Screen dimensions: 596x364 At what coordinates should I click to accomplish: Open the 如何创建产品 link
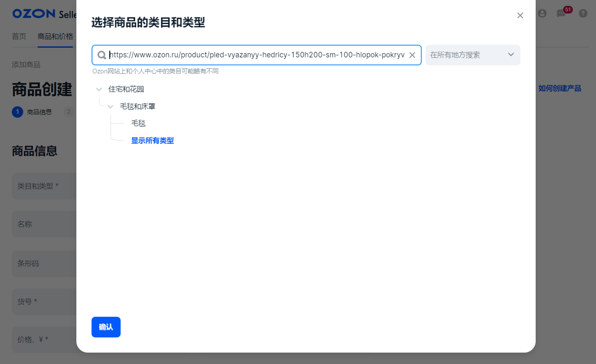click(560, 88)
